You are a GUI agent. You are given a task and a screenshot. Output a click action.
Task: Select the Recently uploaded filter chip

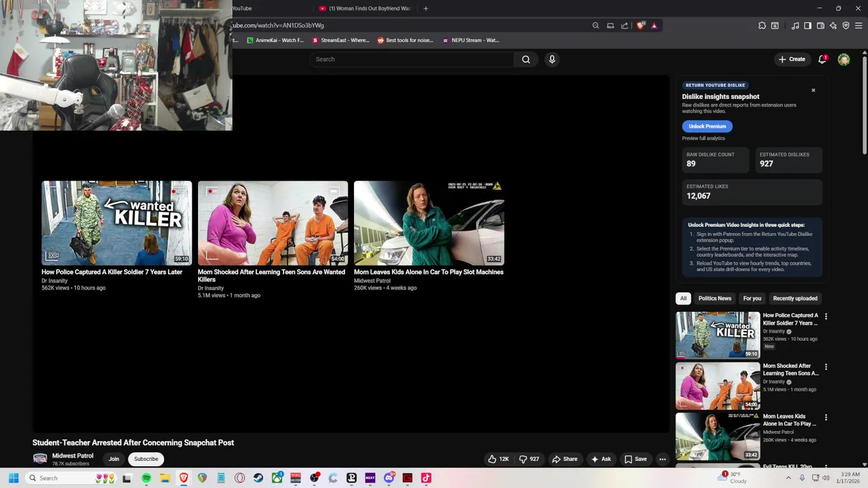click(x=795, y=298)
